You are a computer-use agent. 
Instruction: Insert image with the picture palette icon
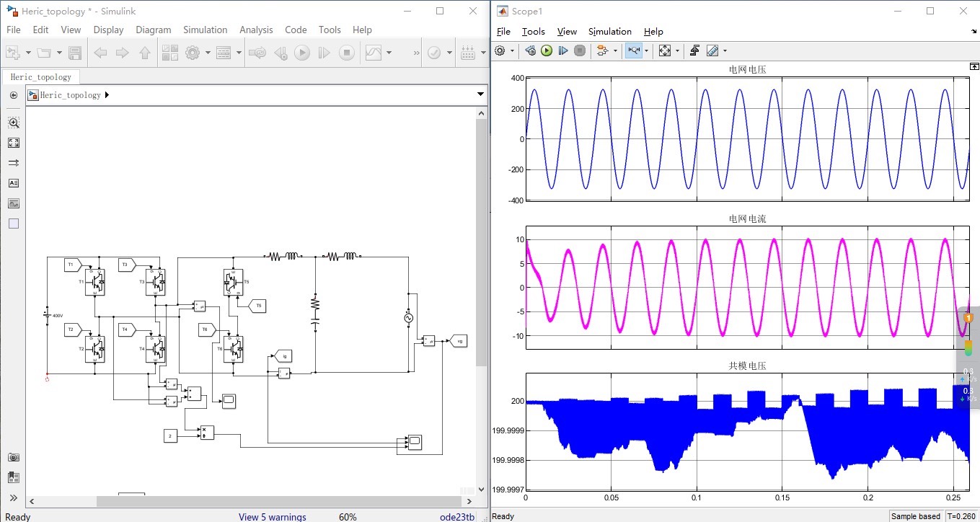pyautogui.click(x=14, y=203)
